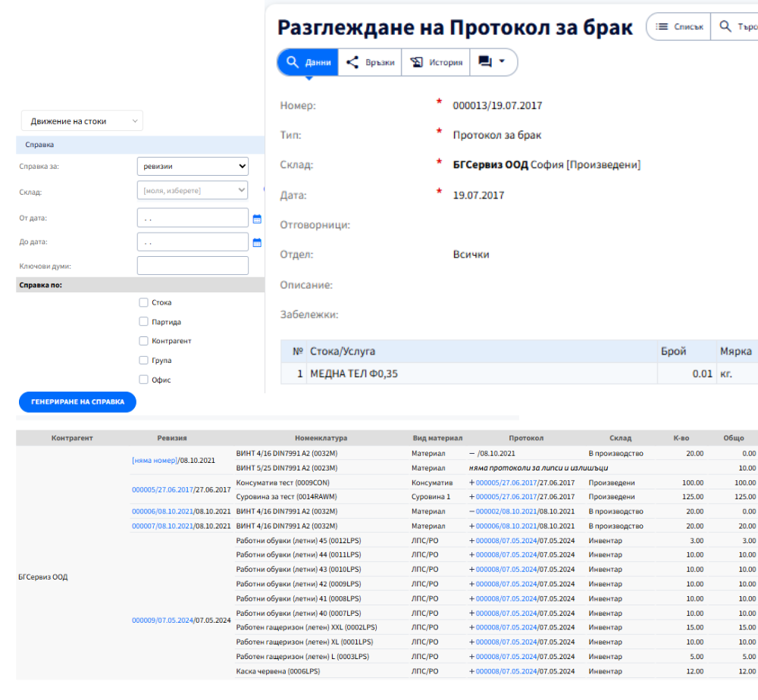This screenshot has height=700, width=758.
Task: Click the Ключови думи input field
Action: click(193, 266)
